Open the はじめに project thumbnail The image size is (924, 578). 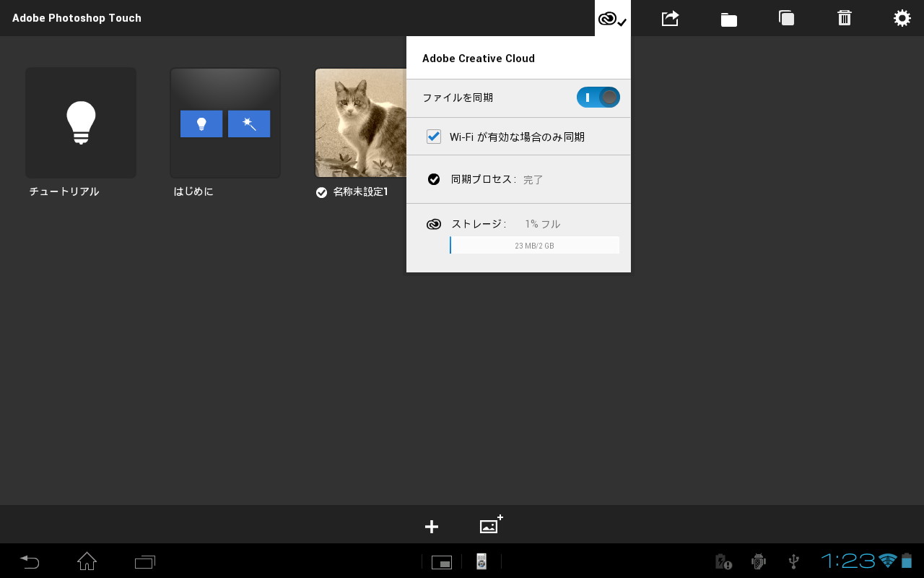tap(225, 123)
